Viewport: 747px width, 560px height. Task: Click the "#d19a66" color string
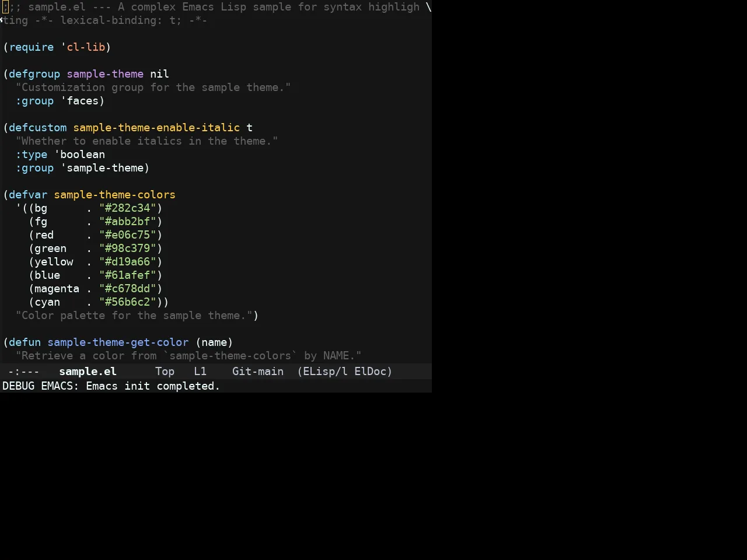[x=128, y=262]
